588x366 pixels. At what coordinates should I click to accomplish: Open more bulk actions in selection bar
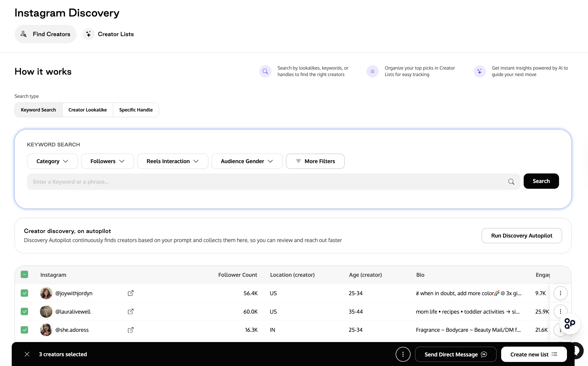click(x=403, y=354)
